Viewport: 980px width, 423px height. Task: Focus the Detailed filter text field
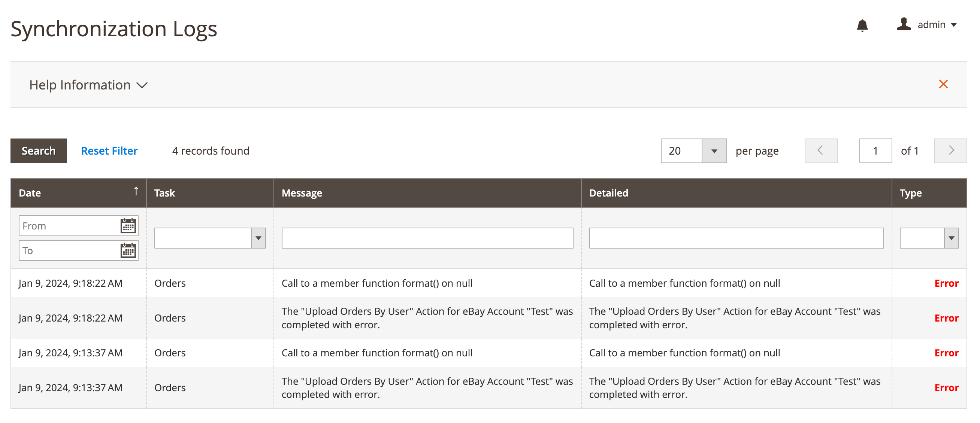pyautogui.click(x=736, y=238)
